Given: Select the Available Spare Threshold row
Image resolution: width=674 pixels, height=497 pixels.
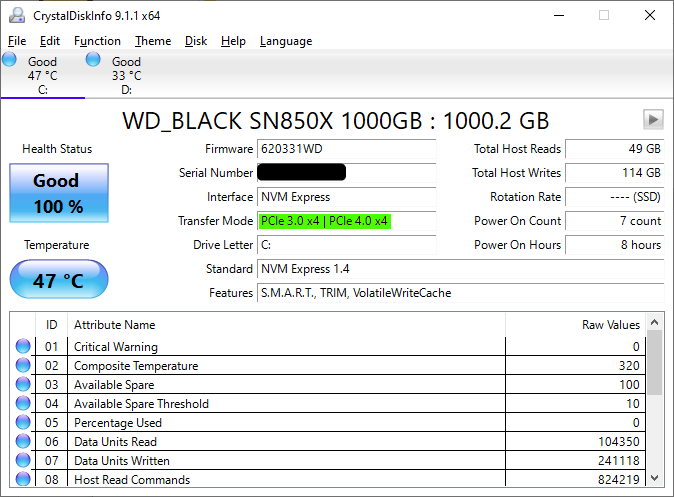Looking at the screenshot, I should [x=328, y=403].
